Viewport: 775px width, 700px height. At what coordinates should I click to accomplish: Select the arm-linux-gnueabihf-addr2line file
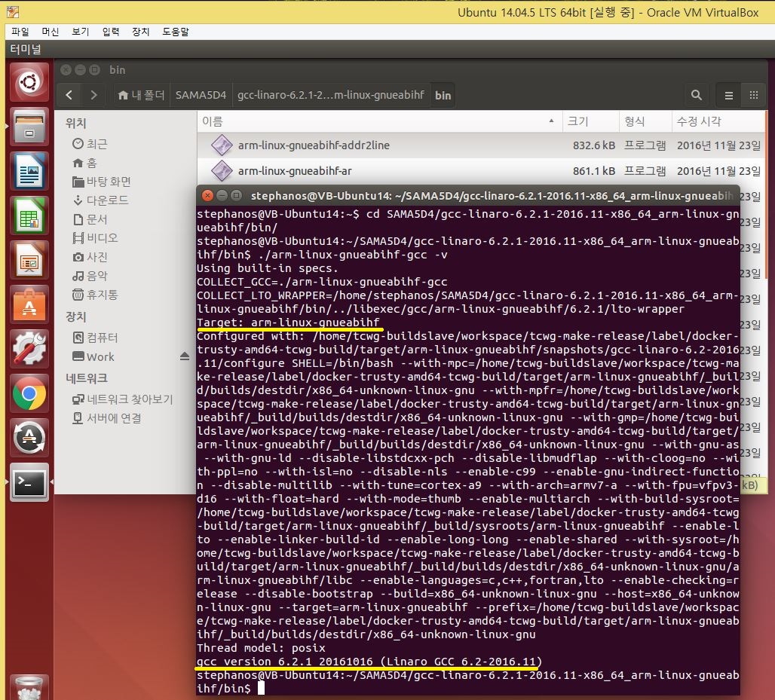pyautogui.click(x=314, y=145)
